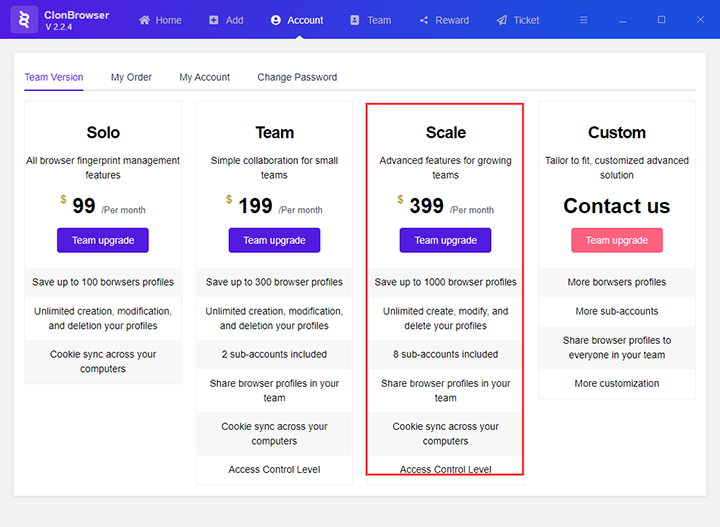Click the Account person icon

click(276, 20)
